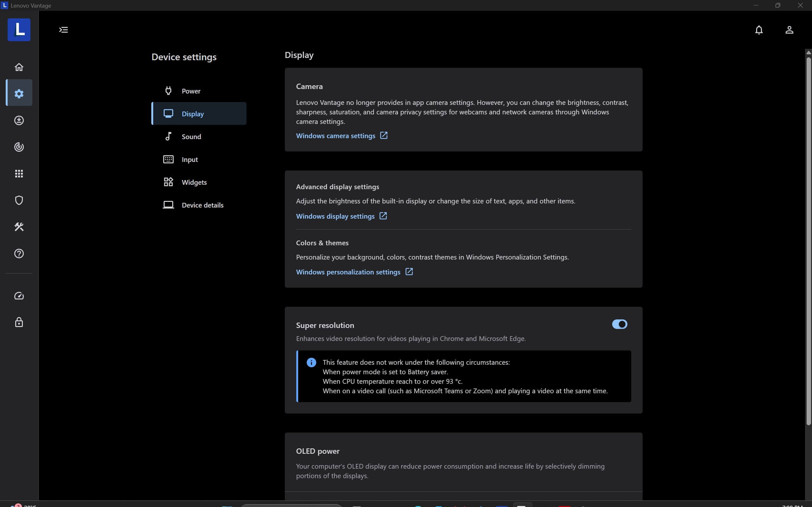Viewport: 812px width, 507px height.
Task: Open Windows camera settings link
Action: coord(336,136)
